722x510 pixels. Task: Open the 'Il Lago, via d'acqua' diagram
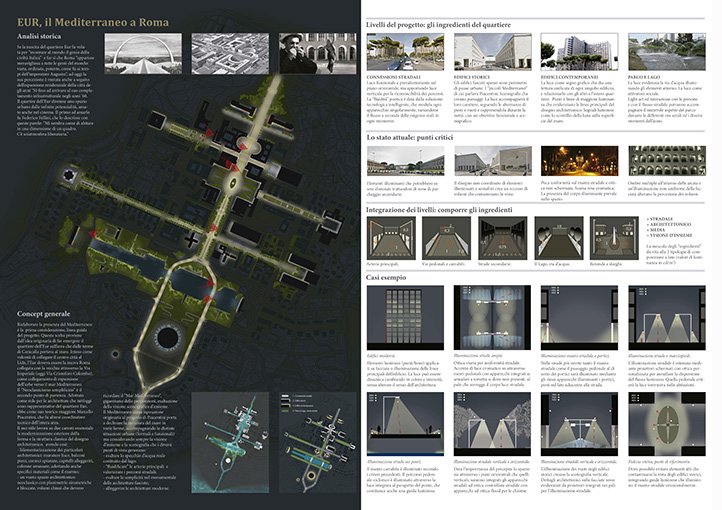pyautogui.click(x=559, y=238)
